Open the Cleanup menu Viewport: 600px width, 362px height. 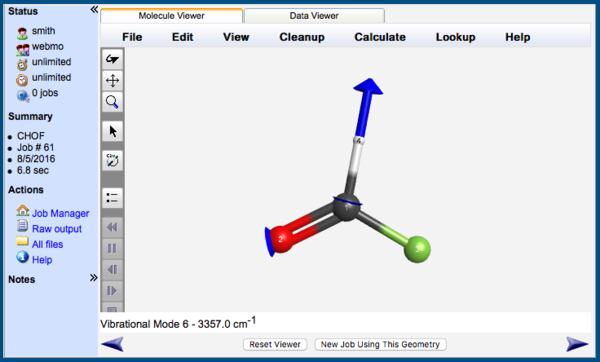[302, 37]
